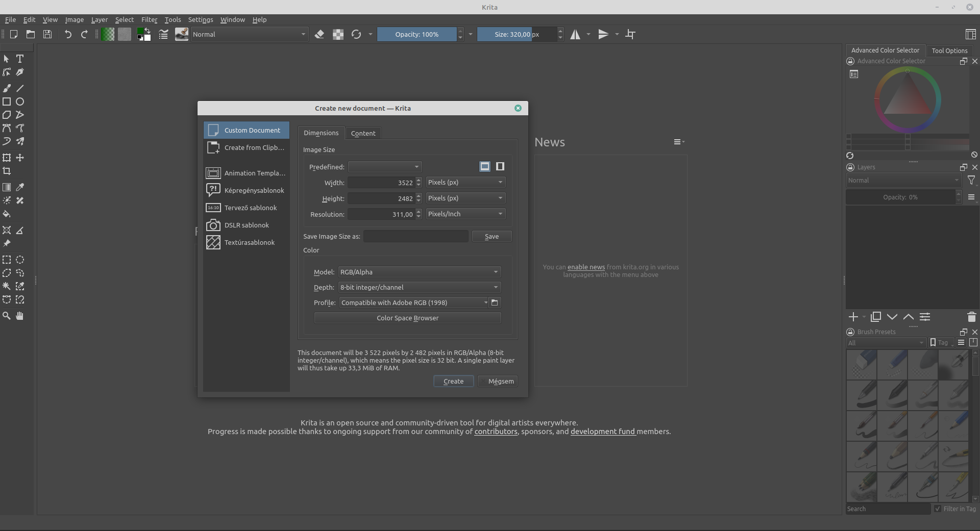Toggle wrap around mode icon
Image resolution: width=980 pixels, height=531 pixels.
pos(630,34)
